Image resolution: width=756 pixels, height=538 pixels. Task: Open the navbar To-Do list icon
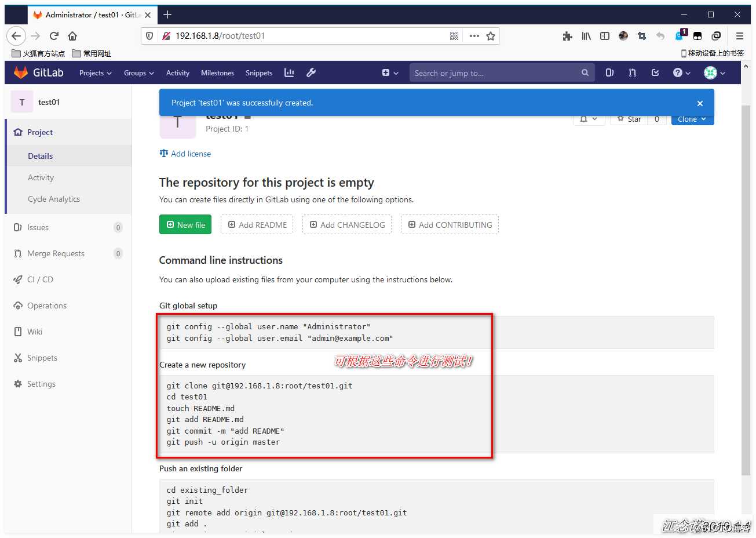pos(655,72)
